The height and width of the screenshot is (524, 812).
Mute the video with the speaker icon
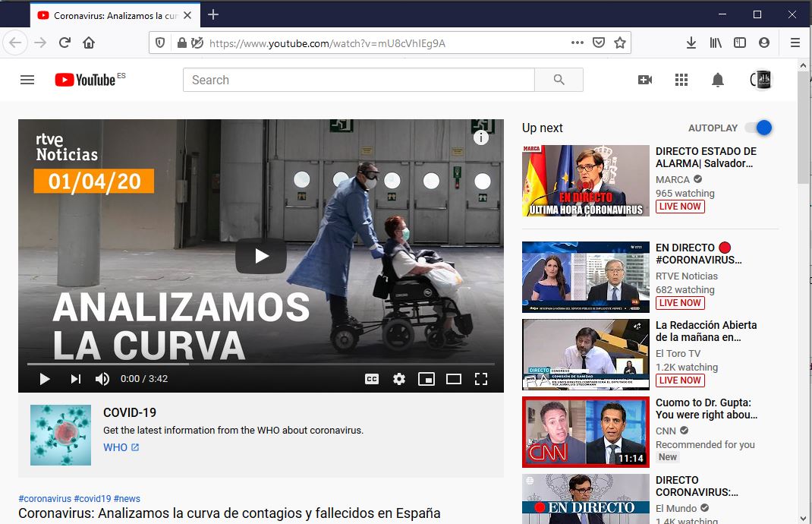pyautogui.click(x=102, y=379)
